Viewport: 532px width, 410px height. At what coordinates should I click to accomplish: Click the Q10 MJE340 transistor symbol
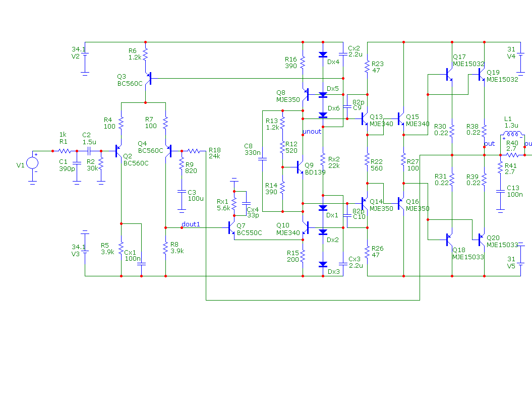[x=306, y=228]
